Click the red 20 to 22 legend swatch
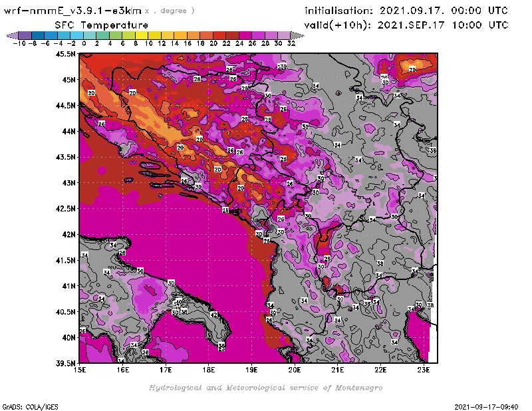Image resolution: width=532 pixels, height=411 pixels. tap(219, 36)
